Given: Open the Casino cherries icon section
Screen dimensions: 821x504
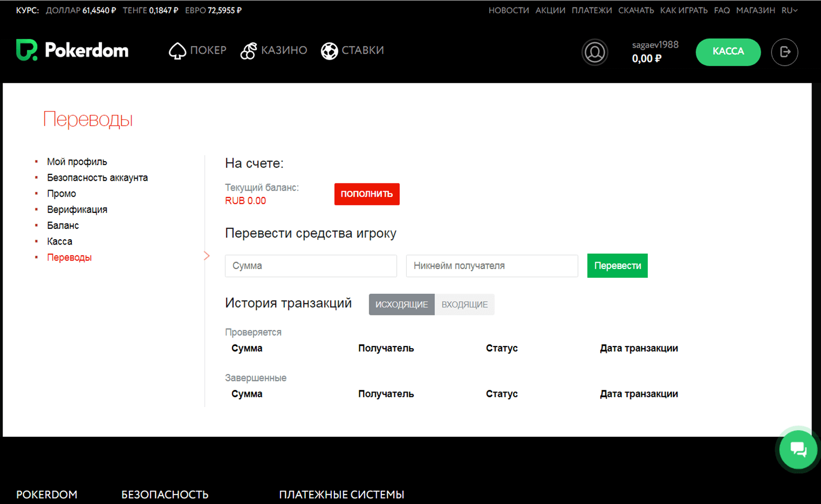Looking at the screenshot, I should (x=248, y=51).
